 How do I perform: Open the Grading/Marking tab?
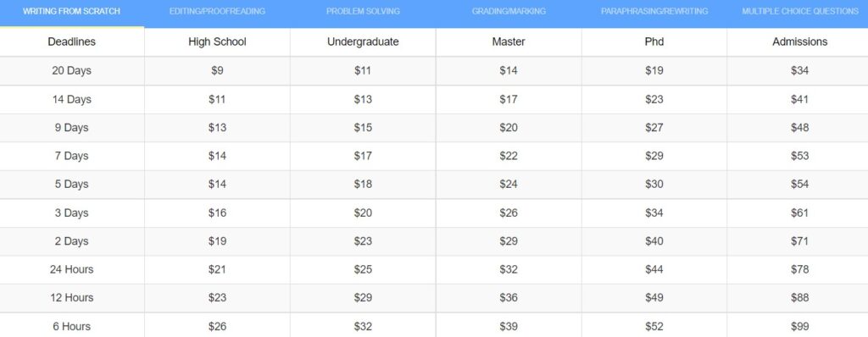[509, 12]
